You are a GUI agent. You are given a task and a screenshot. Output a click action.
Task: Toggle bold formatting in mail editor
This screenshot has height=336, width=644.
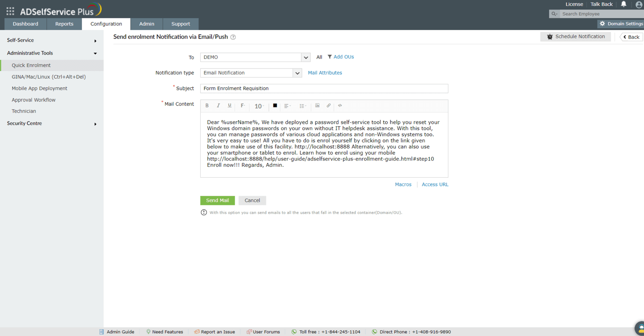[x=207, y=106]
